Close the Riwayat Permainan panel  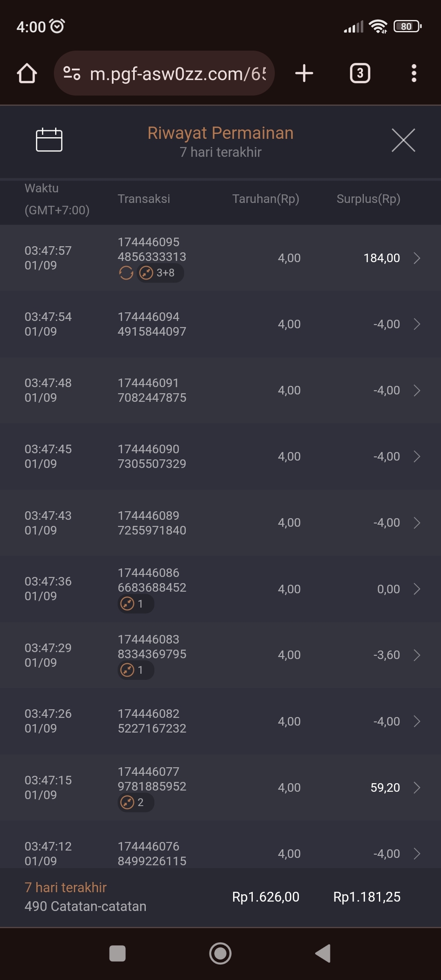point(403,140)
